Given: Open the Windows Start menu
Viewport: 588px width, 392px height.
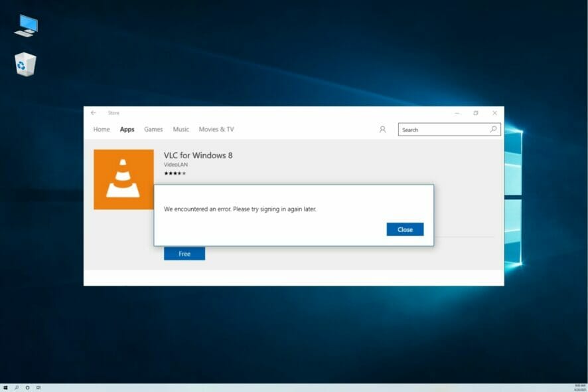Looking at the screenshot, I should [x=5, y=387].
